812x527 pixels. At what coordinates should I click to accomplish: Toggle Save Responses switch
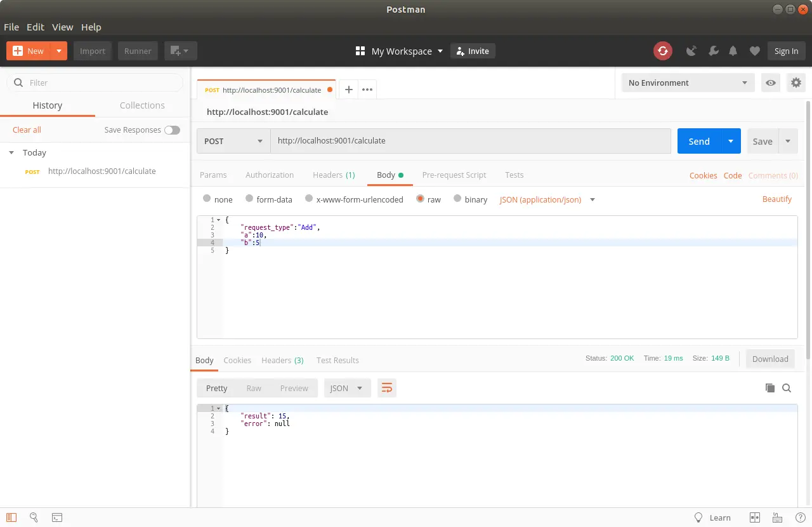[x=172, y=130]
